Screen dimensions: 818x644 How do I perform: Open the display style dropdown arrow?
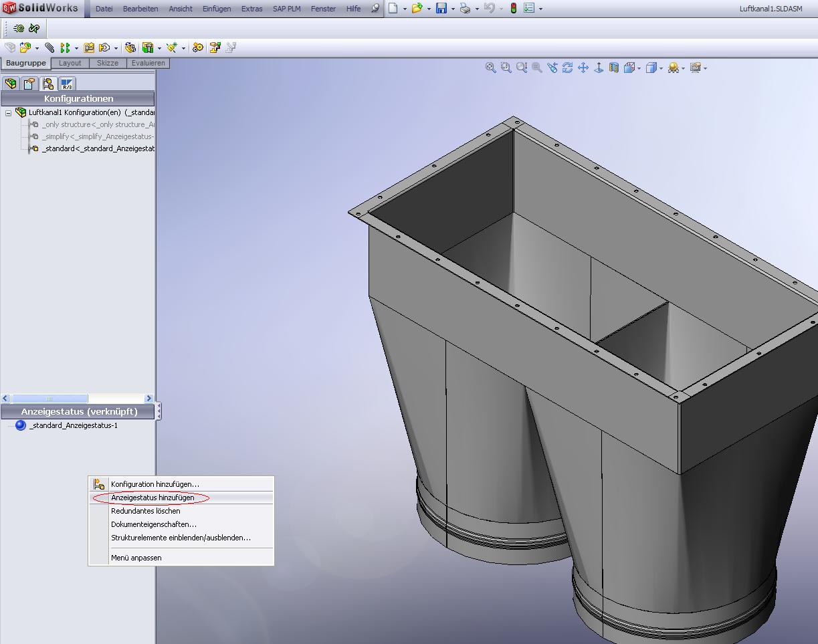(x=661, y=68)
